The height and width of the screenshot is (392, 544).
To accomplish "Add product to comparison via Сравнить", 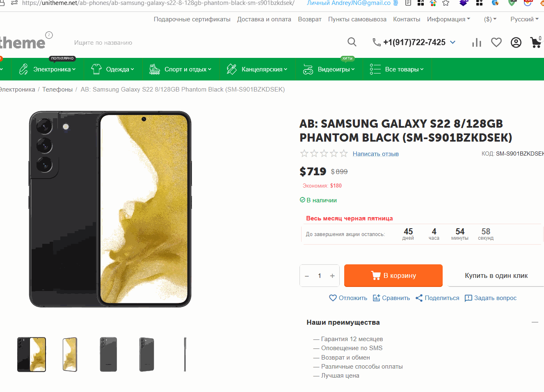I will tap(391, 298).
